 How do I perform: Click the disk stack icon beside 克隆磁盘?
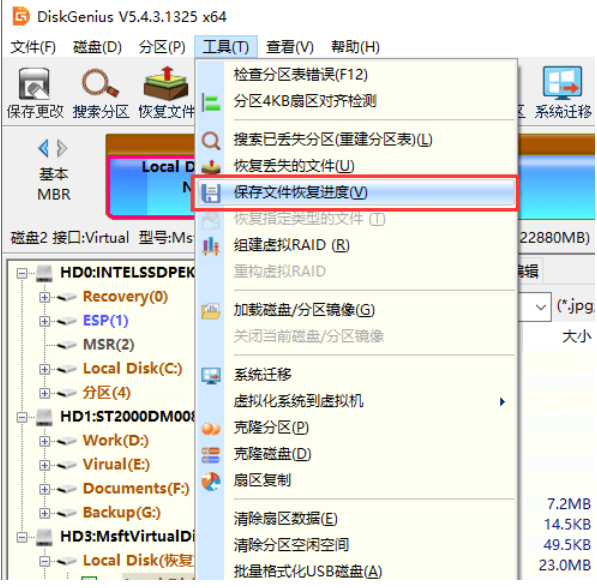(211, 455)
